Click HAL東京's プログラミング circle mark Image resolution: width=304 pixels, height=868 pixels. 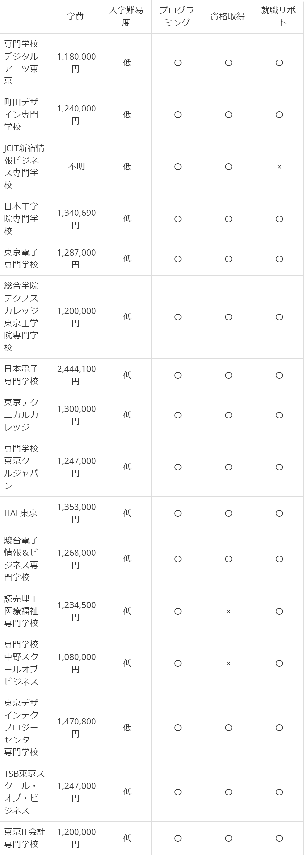coord(178,513)
